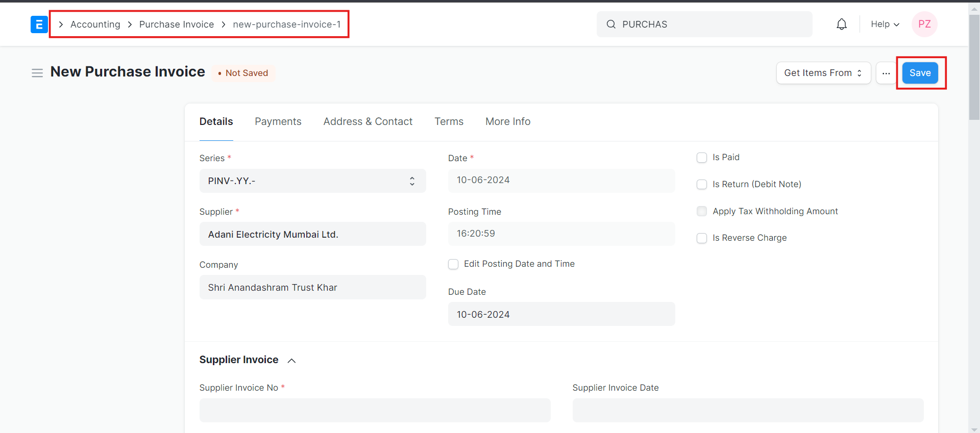Screen dimensions: 980x433
Task: Click new-purchase-invoice-1 breadcrumb
Action: 287,24
